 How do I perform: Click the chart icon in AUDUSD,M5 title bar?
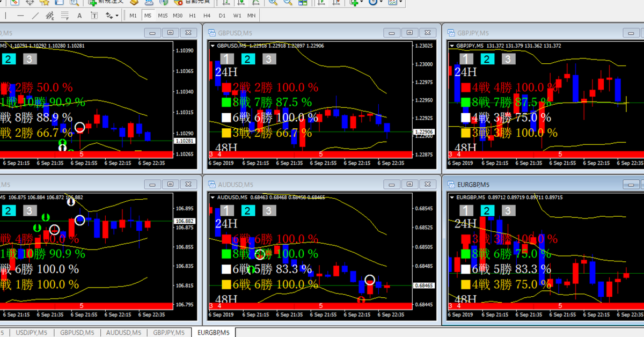pos(211,185)
